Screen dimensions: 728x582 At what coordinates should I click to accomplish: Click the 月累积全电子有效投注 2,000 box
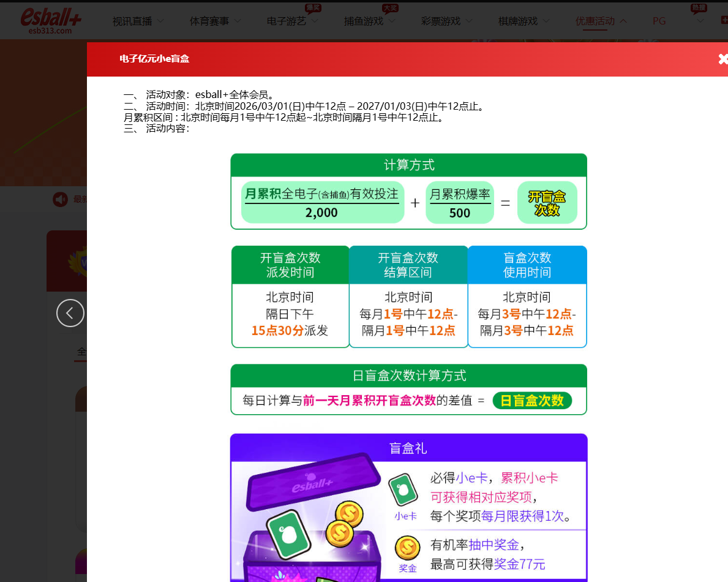tap(322, 203)
